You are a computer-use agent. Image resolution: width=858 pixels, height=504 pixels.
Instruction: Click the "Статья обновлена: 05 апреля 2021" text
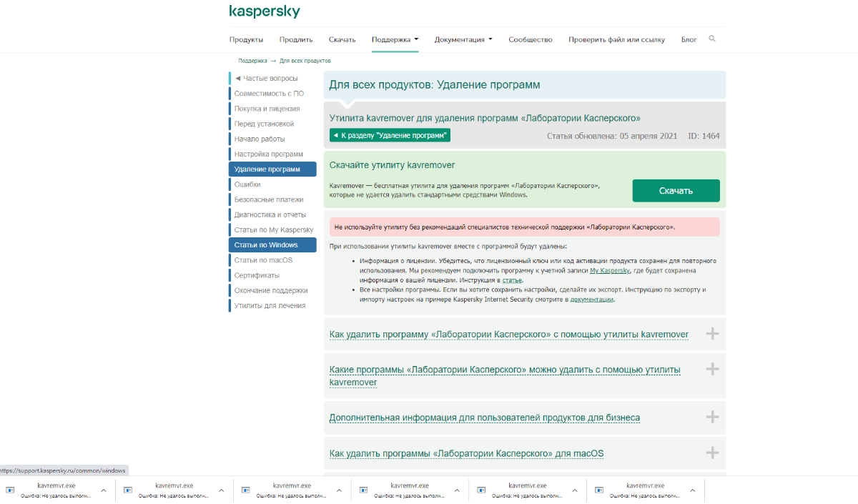[612, 136]
